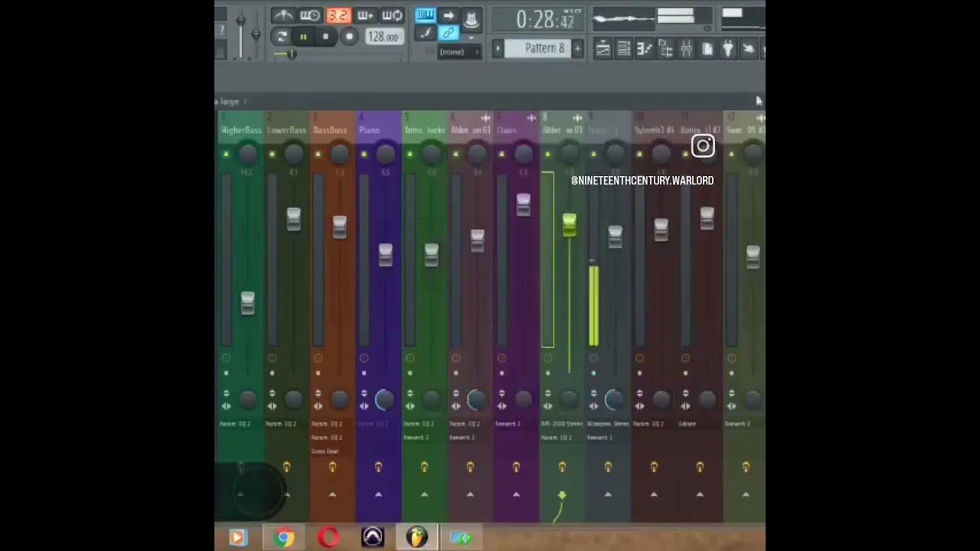Mute the Piano track LED
The height and width of the screenshot is (551, 980).
[364, 155]
